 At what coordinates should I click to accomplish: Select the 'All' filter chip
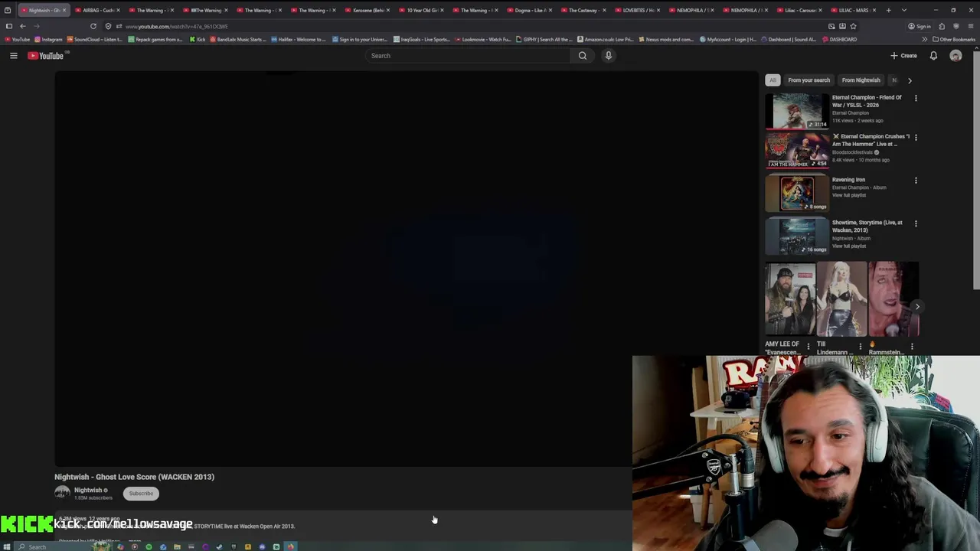pos(773,80)
